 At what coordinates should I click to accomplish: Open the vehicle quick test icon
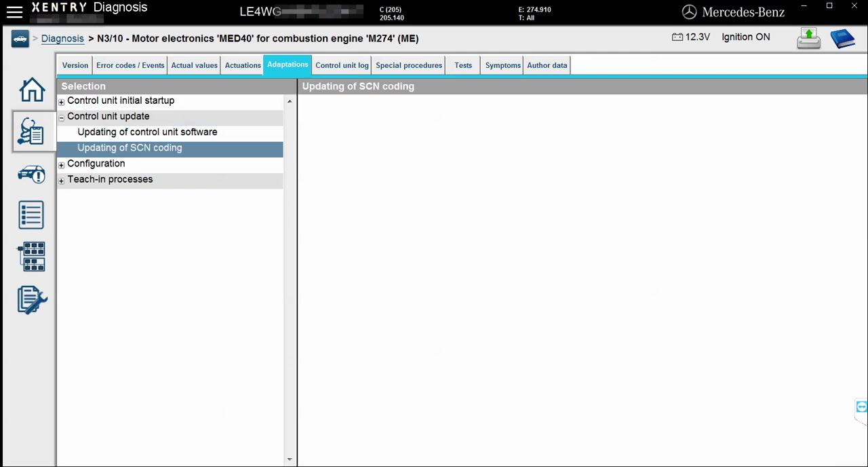(x=31, y=174)
